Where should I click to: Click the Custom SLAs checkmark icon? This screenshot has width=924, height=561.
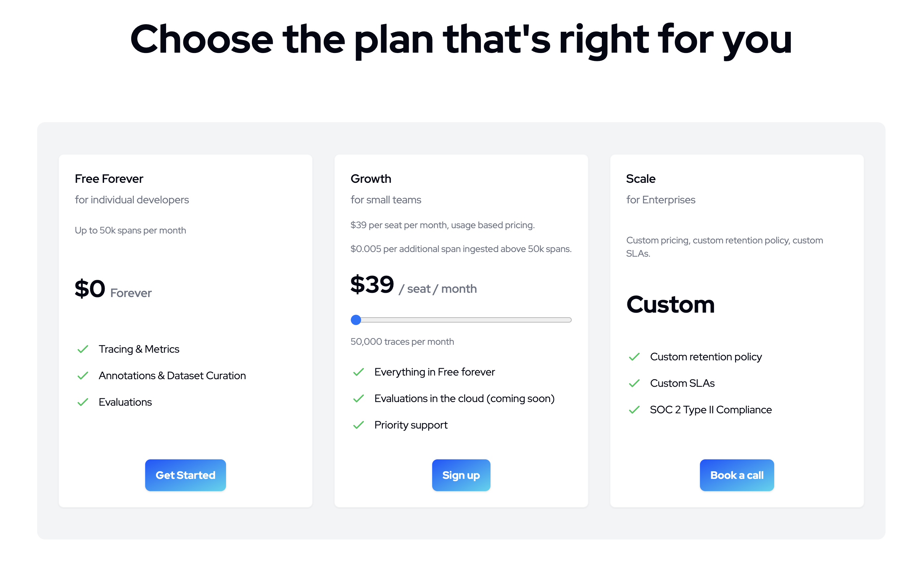tap(634, 383)
